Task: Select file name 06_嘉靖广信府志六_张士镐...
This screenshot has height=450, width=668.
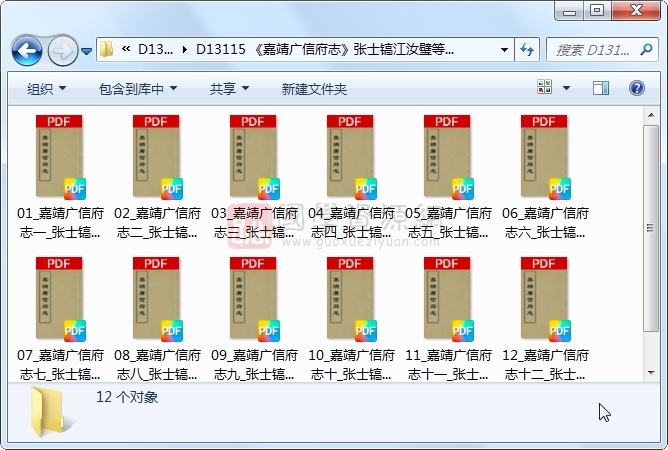Action: point(546,223)
